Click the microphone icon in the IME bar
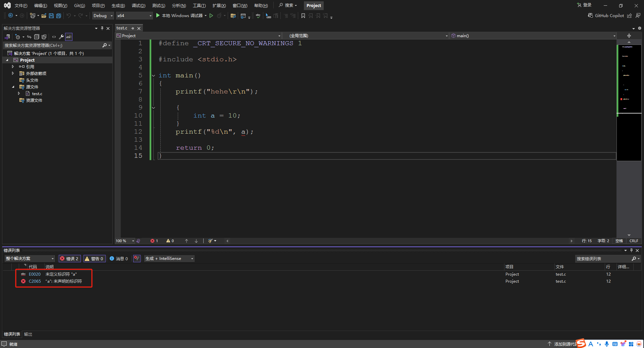 coord(607,344)
